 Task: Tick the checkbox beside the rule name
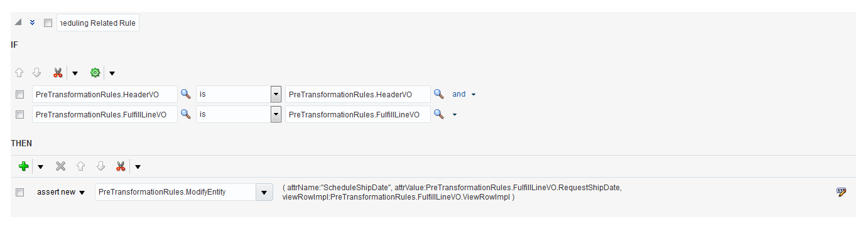(48, 23)
